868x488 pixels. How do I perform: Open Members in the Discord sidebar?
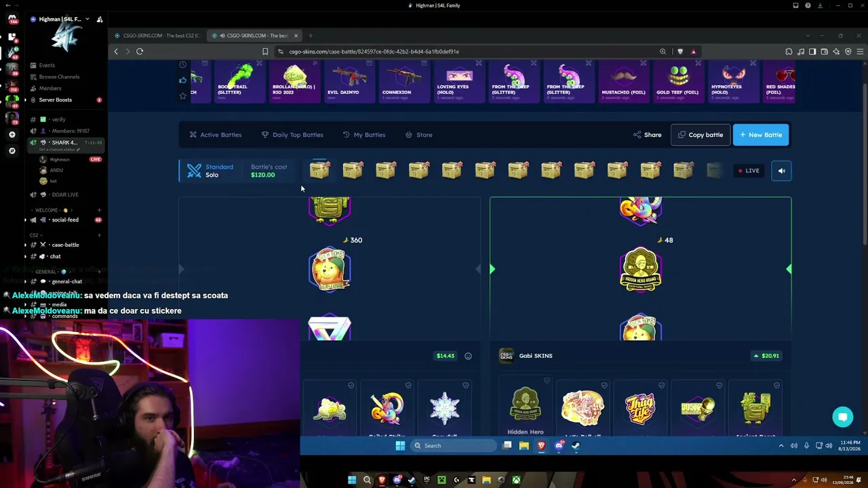click(50, 88)
